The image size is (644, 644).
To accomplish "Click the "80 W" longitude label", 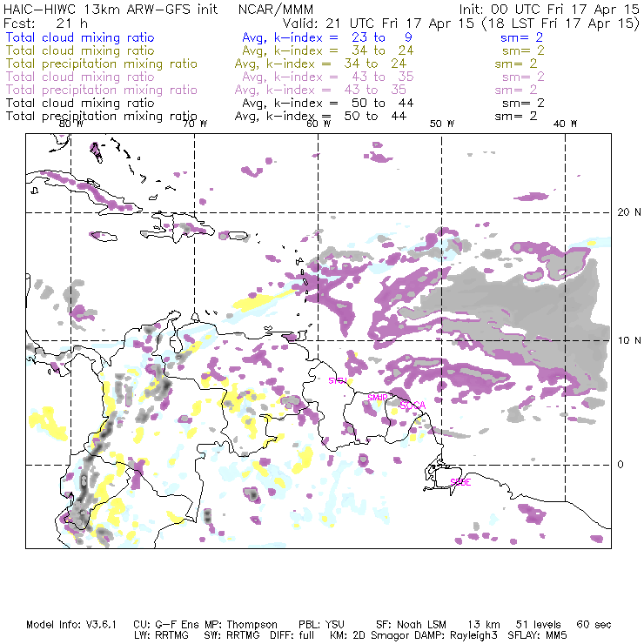I will tap(71, 124).
